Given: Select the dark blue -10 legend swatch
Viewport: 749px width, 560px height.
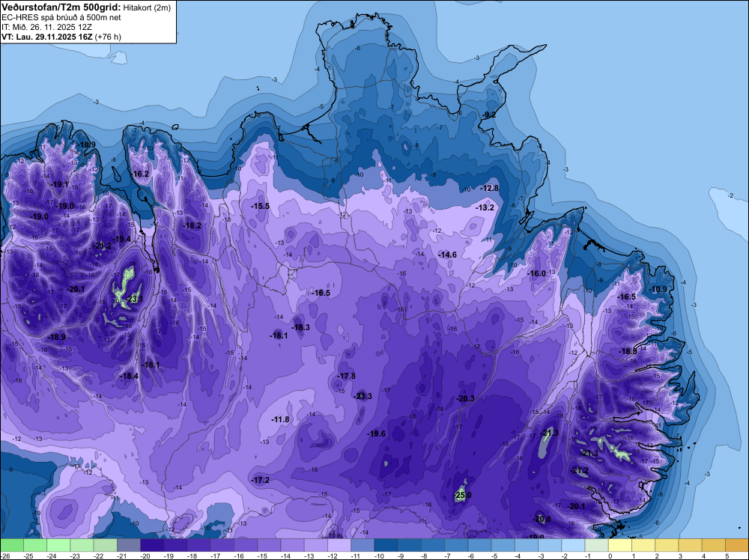Looking at the screenshot, I should pyautogui.click(x=386, y=545).
